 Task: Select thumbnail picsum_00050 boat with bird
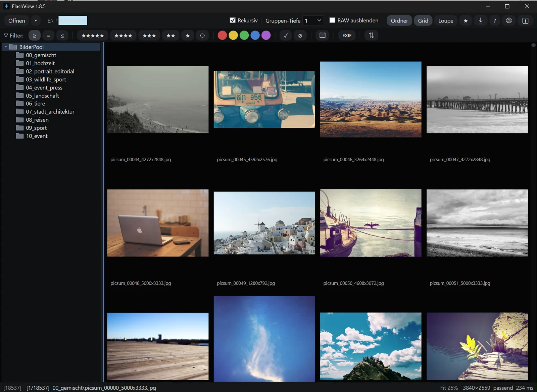point(371,223)
